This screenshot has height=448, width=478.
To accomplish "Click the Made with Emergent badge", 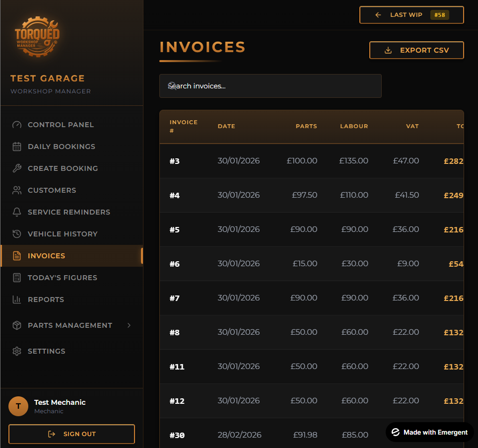I will pyautogui.click(x=430, y=432).
